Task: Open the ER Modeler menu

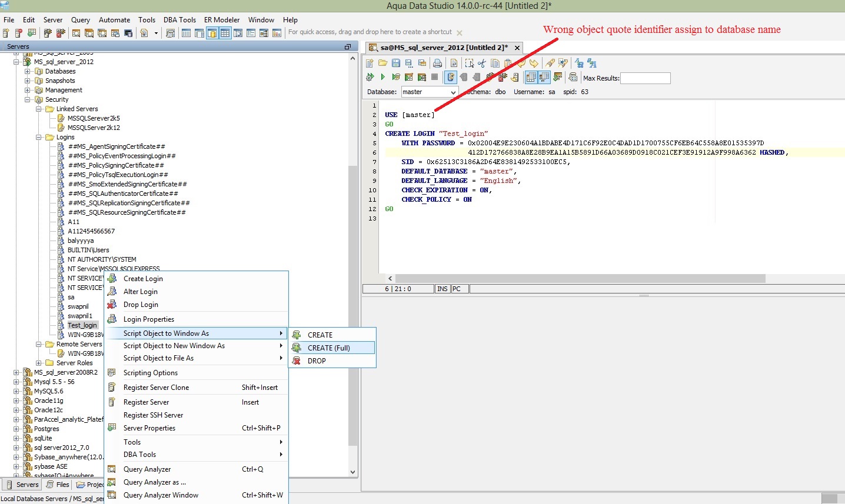Action: (x=221, y=19)
